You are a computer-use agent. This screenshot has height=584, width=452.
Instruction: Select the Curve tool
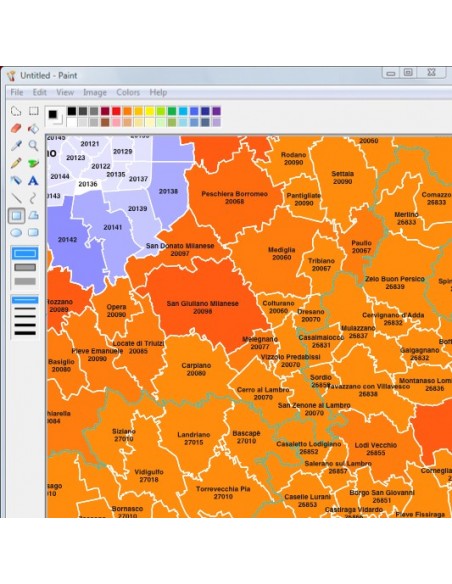34,198
